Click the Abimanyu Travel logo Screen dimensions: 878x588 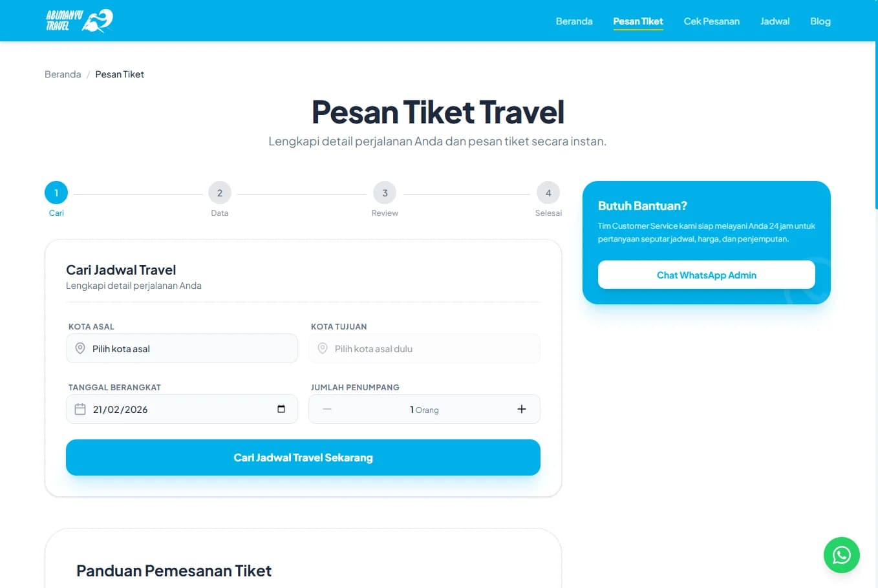[79, 21]
